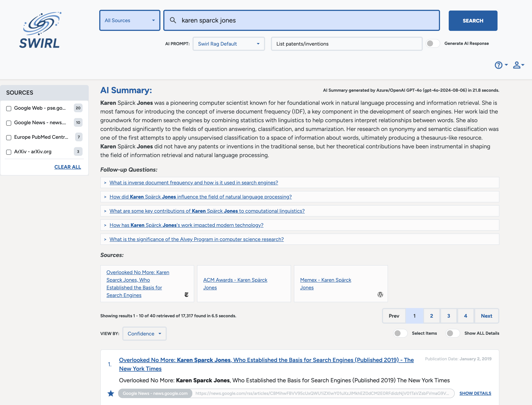This screenshot has width=532, height=405.
Task: Click the AI Summary heading
Action: [126, 90]
